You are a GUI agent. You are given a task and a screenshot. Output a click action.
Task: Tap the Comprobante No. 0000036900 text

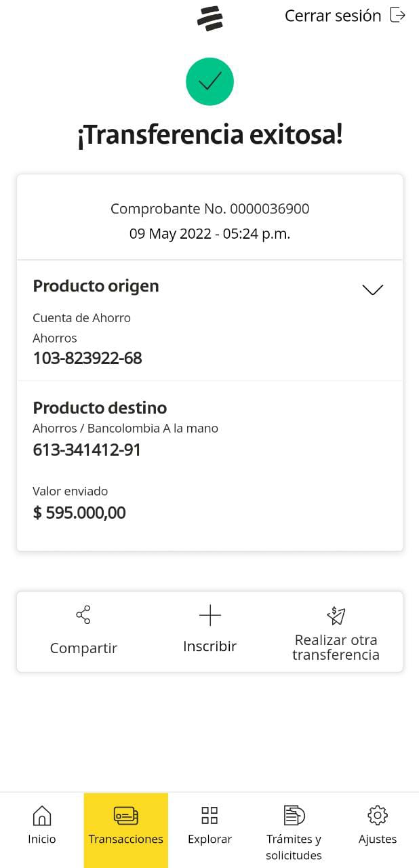pos(210,209)
